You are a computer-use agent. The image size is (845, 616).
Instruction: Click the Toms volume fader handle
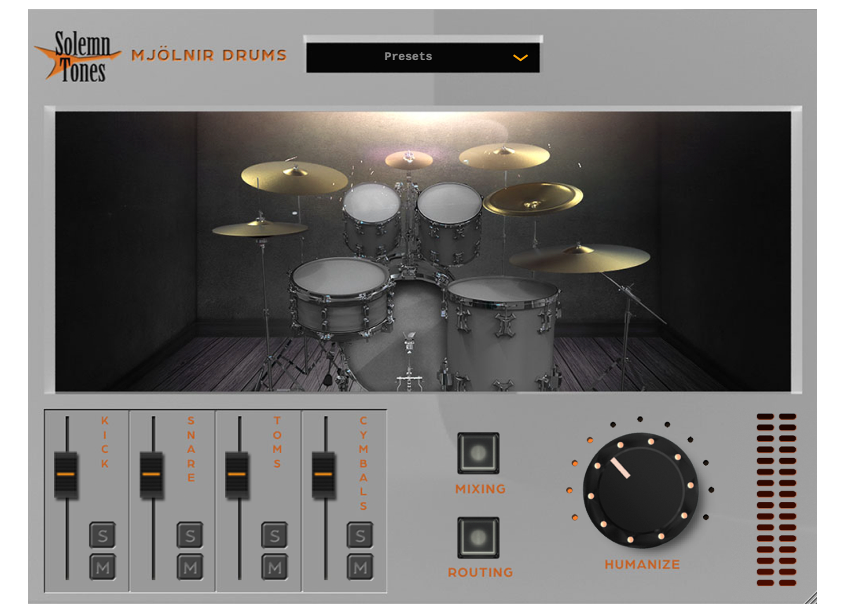coord(237,475)
